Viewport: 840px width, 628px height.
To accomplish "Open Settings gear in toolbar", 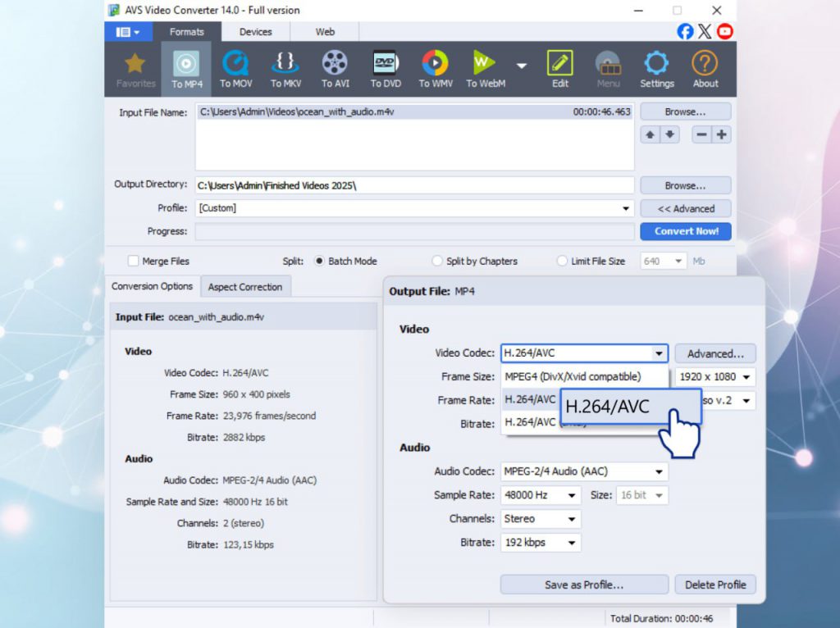I will click(656, 64).
